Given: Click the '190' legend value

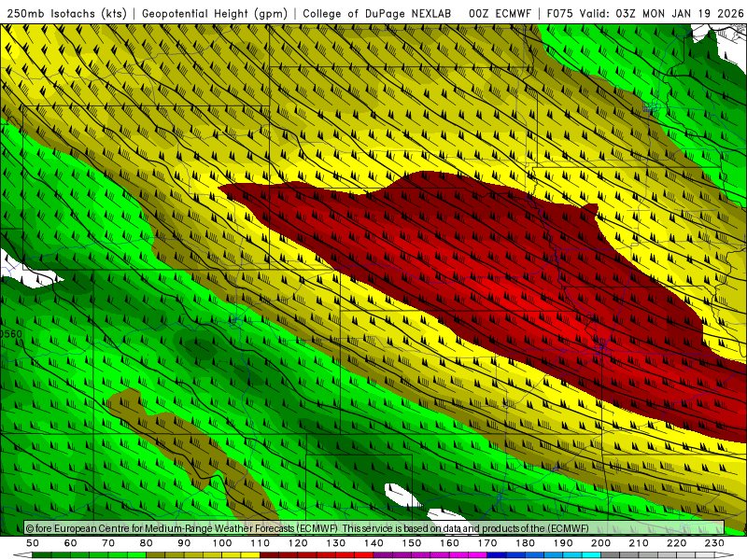Looking at the screenshot, I should [563, 543].
